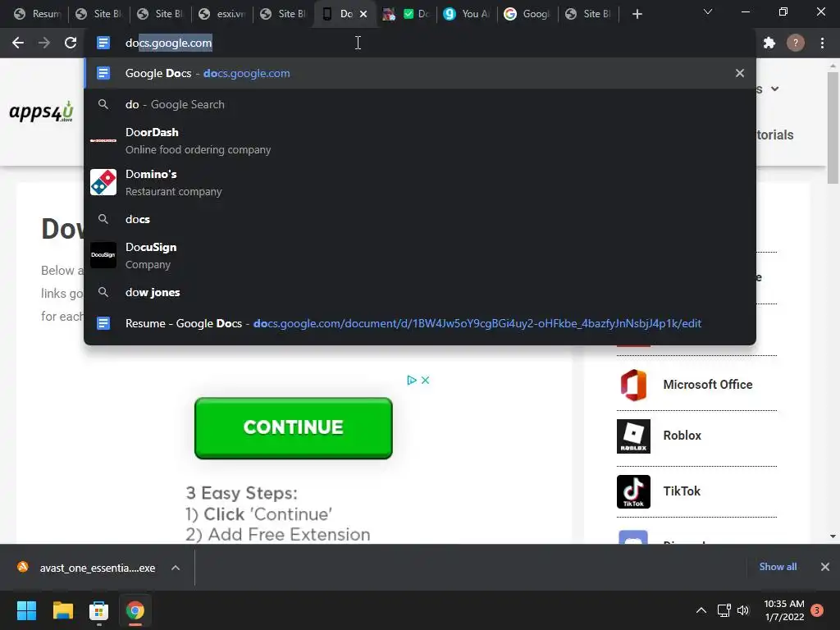Viewport: 840px width, 630px height.
Task: Open the Roblox app icon
Action: (x=633, y=436)
